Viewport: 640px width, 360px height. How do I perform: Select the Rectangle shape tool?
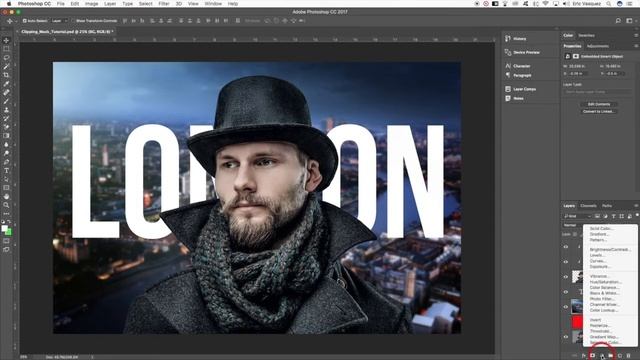tap(6, 188)
